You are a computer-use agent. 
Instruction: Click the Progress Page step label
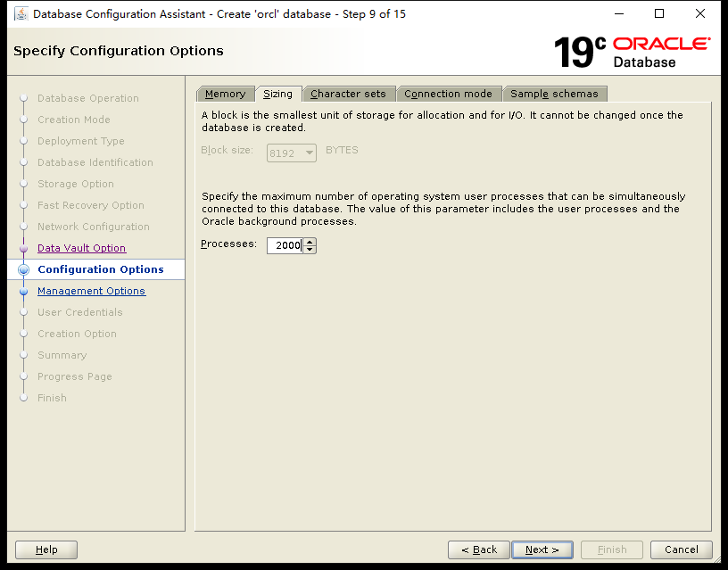point(75,376)
